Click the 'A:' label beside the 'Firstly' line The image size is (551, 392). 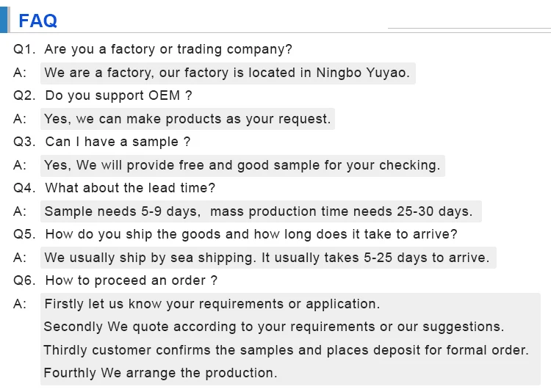pyautogui.click(x=20, y=304)
